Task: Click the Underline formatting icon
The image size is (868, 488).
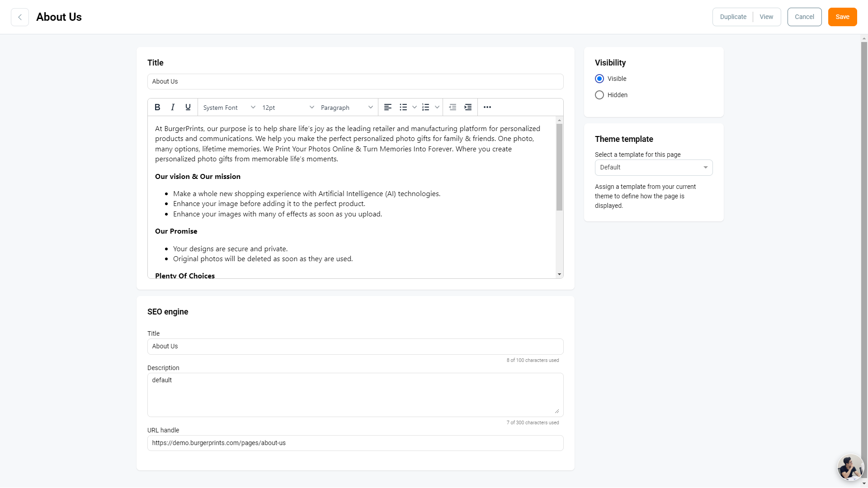Action: (x=189, y=107)
